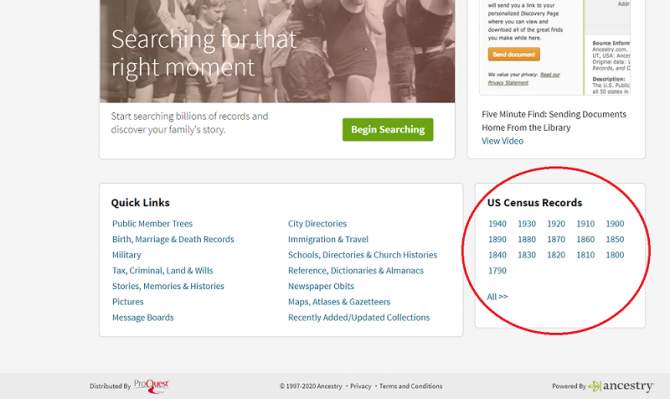Select the 1900 census link
Viewport: 670px width, 399px height.
click(615, 224)
